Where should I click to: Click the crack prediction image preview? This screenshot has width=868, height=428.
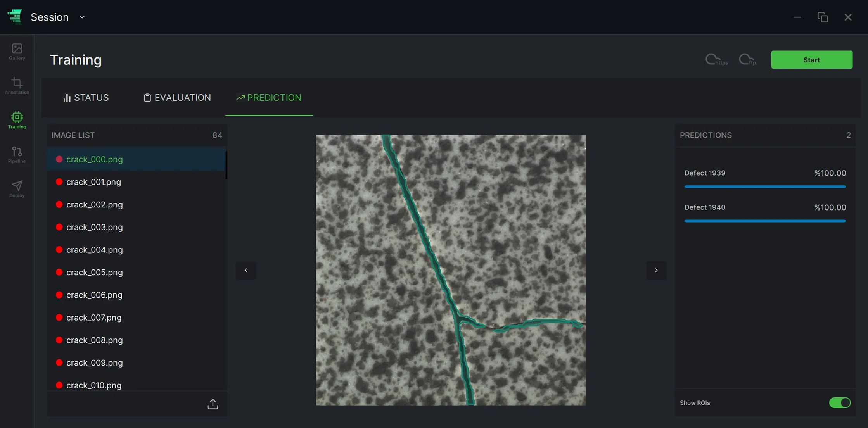451,270
